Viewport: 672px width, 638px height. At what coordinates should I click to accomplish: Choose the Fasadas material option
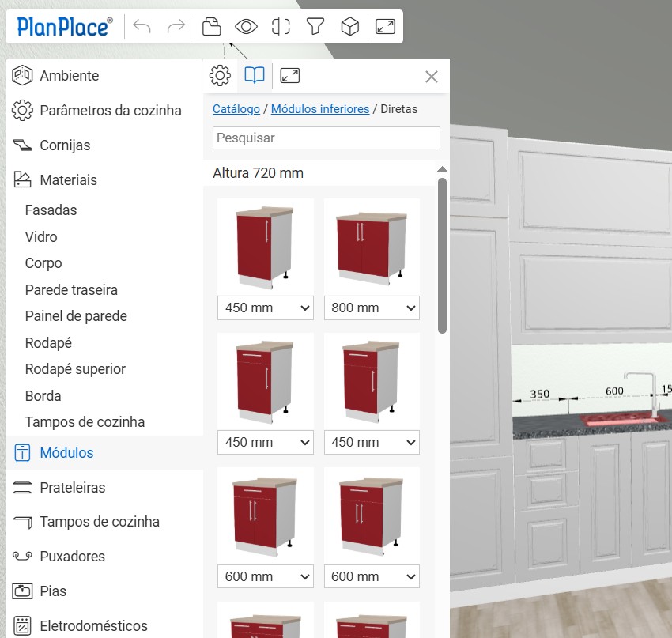coord(51,210)
